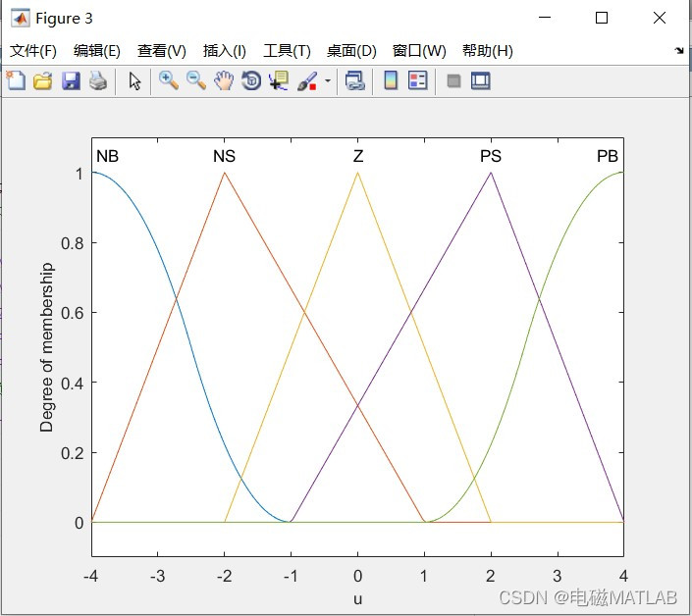Save the figure with the floppy disk icon

coord(71,81)
